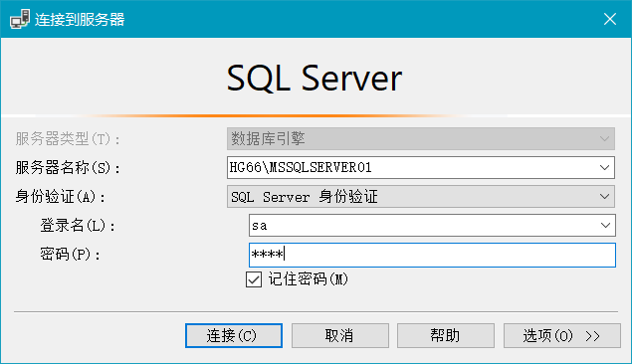Click the 连接到服务器 title text
632x364 pixels.
click(80, 19)
